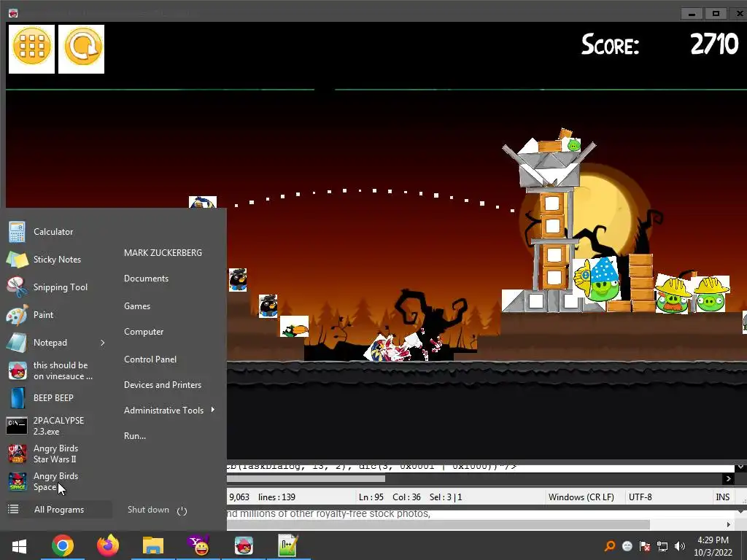The height and width of the screenshot is (560, 747).
Task: Switch to Notepad++ on the taskbar
Action: point(288,545)
